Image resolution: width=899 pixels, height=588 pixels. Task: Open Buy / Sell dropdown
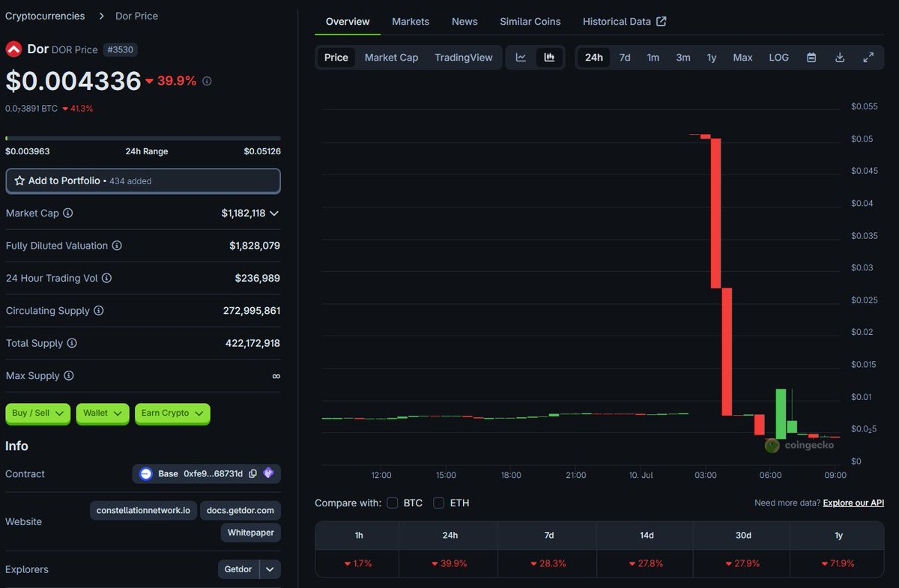[38, 413]
